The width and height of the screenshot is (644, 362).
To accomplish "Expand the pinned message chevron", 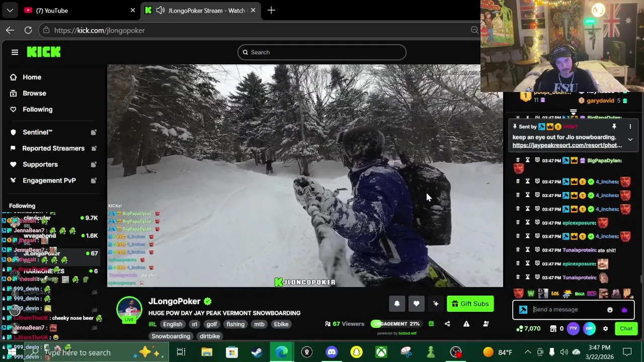I will 630,140.
